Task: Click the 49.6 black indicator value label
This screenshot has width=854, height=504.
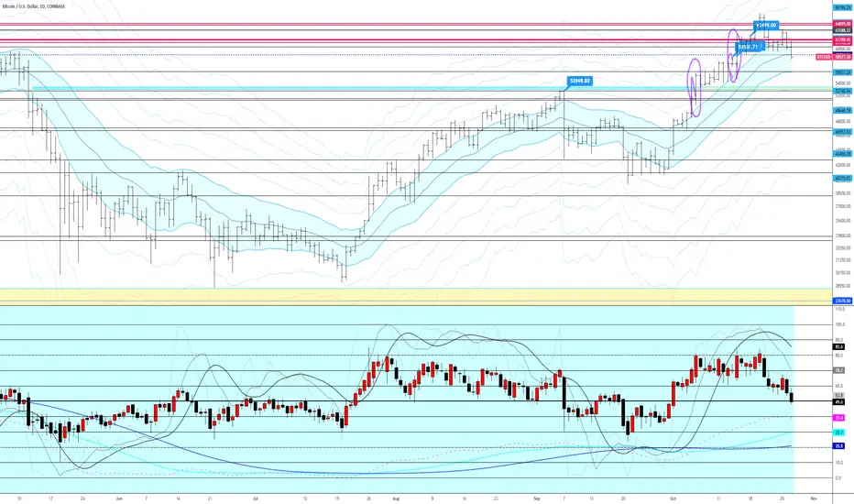Action: point(838,401)
